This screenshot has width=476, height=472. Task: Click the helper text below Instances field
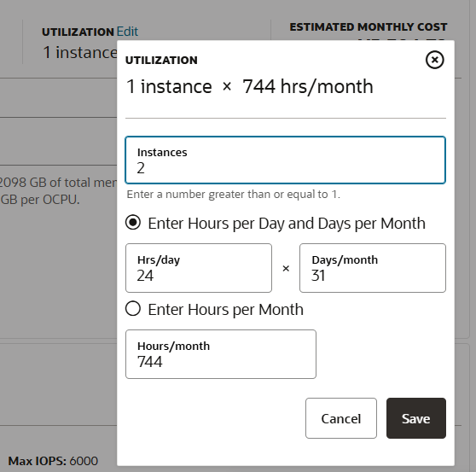coord(233,195)
